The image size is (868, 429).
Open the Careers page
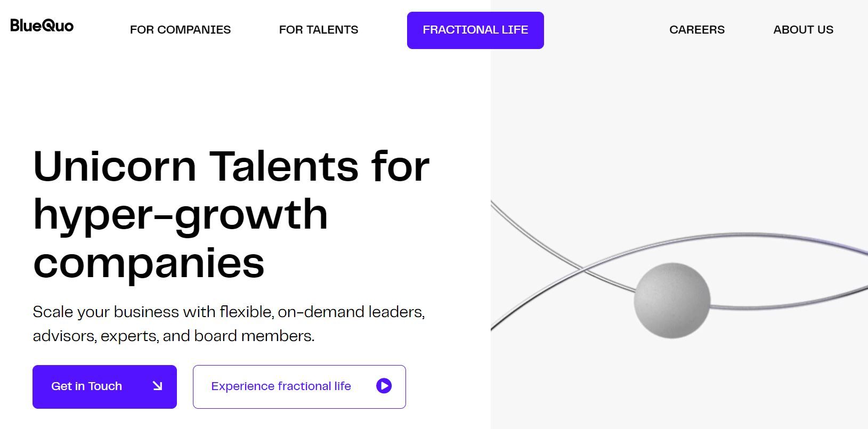click(697, 30)
